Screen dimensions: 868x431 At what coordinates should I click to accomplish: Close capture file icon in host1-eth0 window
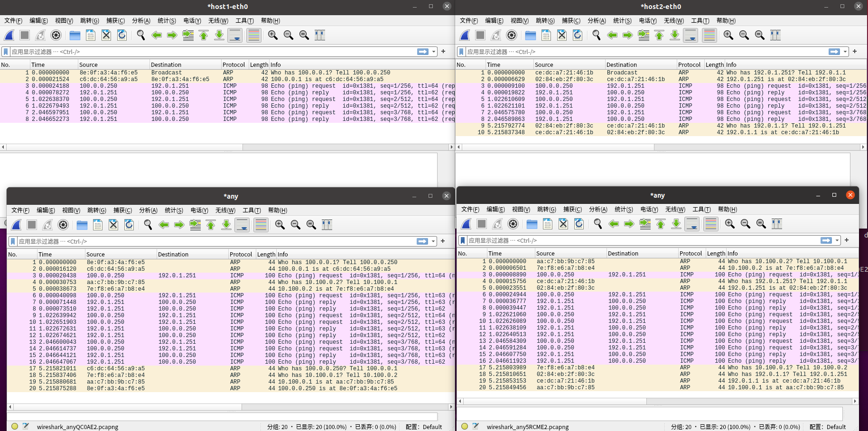point(106,35)
